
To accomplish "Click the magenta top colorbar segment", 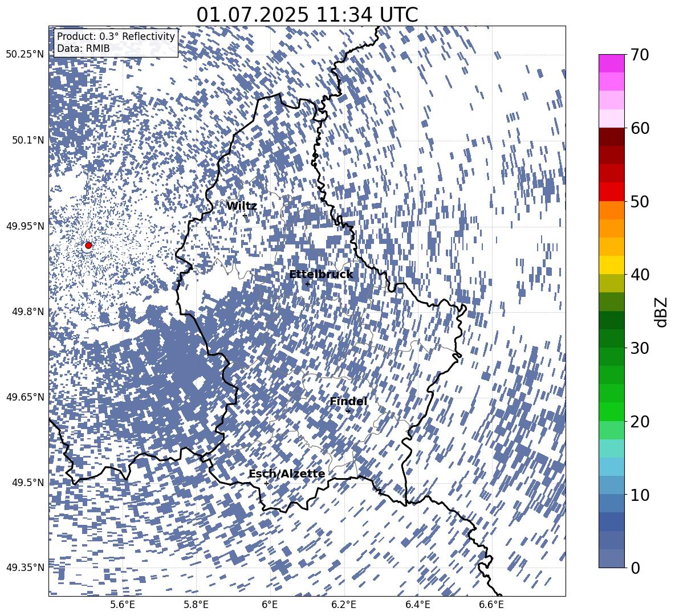I will point(611,63).
